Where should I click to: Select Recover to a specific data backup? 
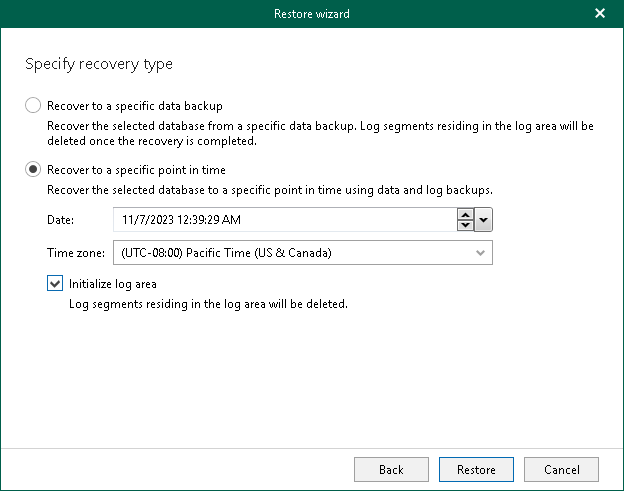(33, 105)
